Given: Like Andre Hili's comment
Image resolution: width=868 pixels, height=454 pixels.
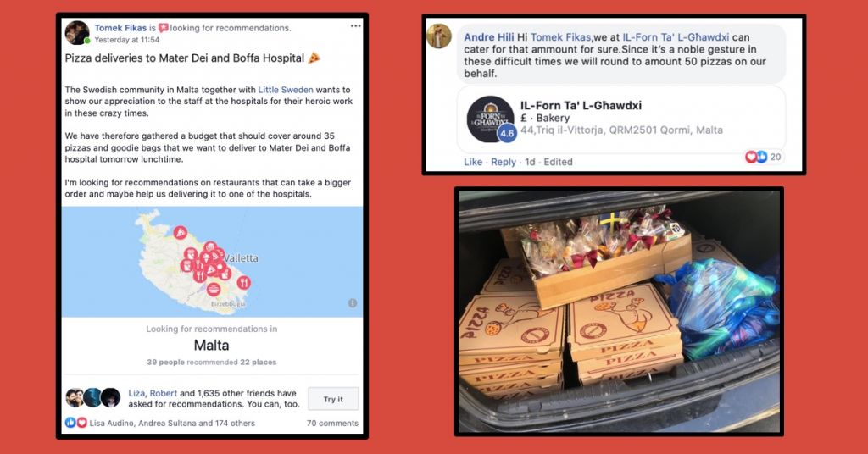Looking at the screenshot, I should pos(473,162).
